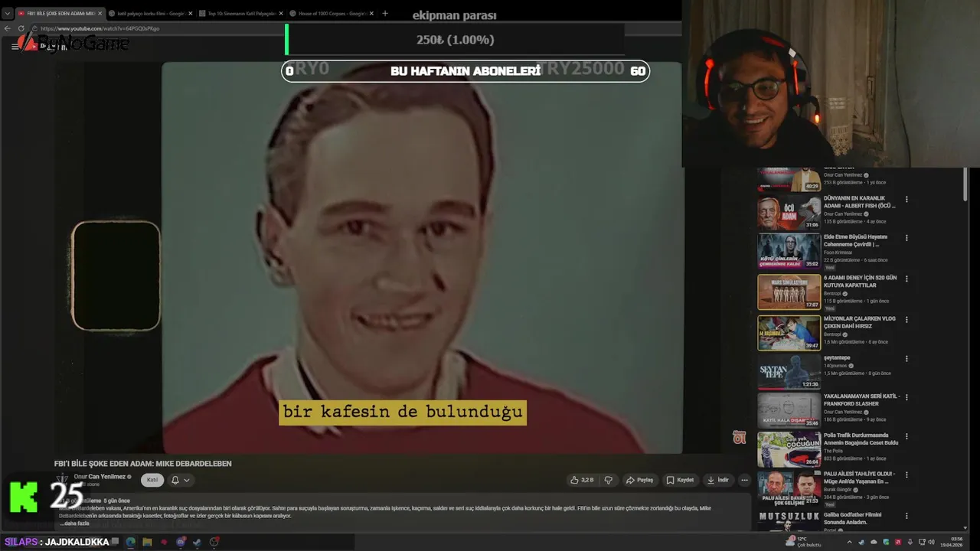Screen dimensions: 980x551
Task: Open the 'Polis Trafik Durdurmasında' video thumbnail
Action: pos(789,449)
